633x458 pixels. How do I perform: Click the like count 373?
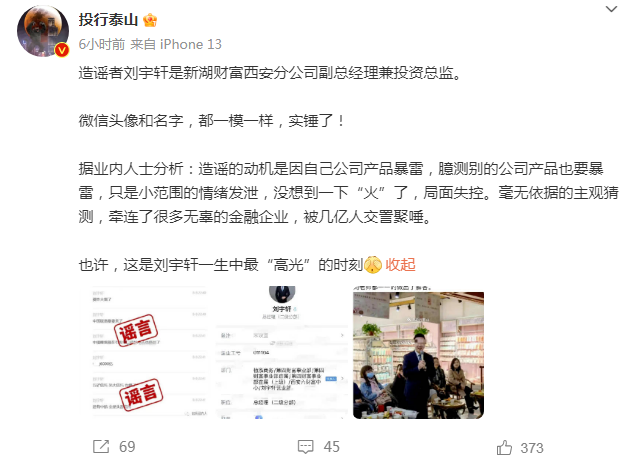(532, 448)
